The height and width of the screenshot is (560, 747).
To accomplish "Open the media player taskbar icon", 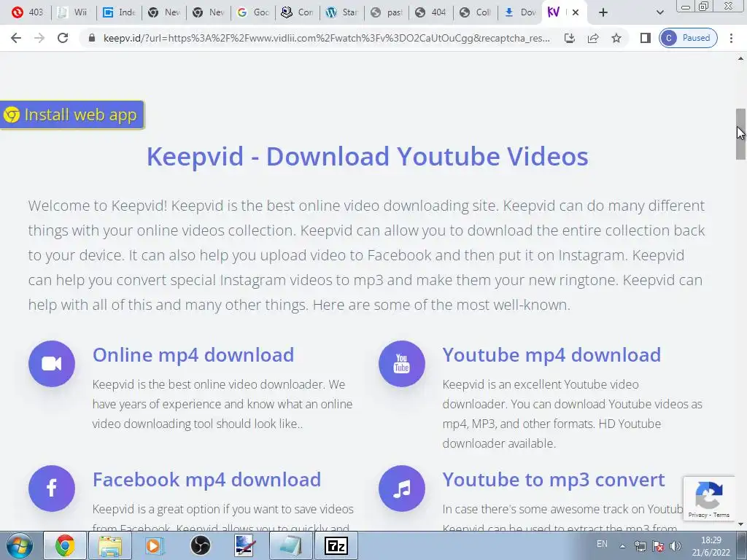I will point(155,545).
